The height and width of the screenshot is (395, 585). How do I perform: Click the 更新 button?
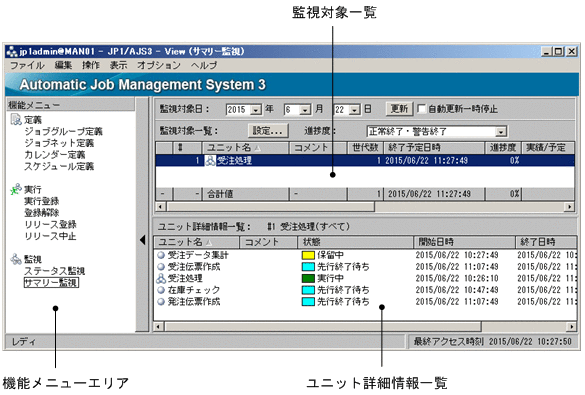point(399,109)
